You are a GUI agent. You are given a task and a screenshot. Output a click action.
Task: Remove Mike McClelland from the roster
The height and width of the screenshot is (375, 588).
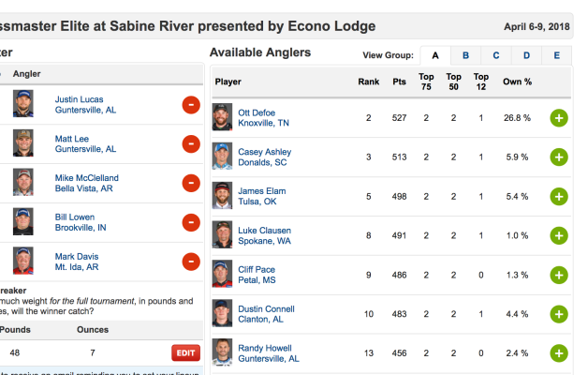point(191,183)
